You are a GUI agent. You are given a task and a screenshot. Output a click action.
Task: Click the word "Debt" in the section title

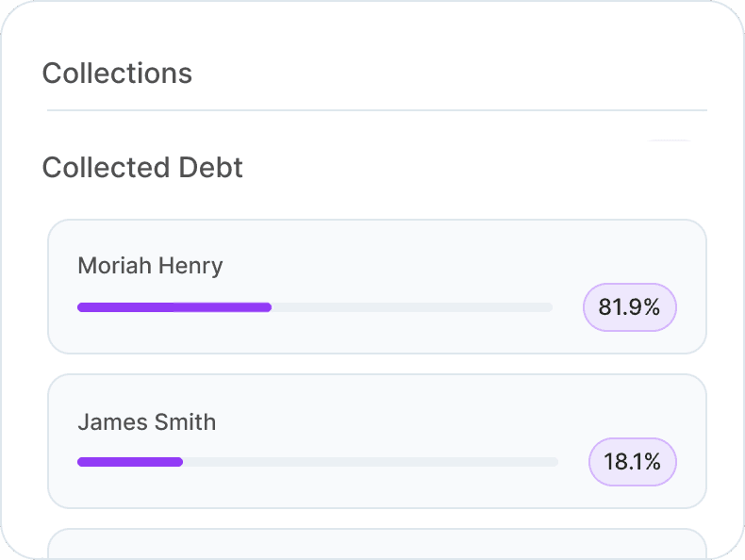(x=211, y=167)
